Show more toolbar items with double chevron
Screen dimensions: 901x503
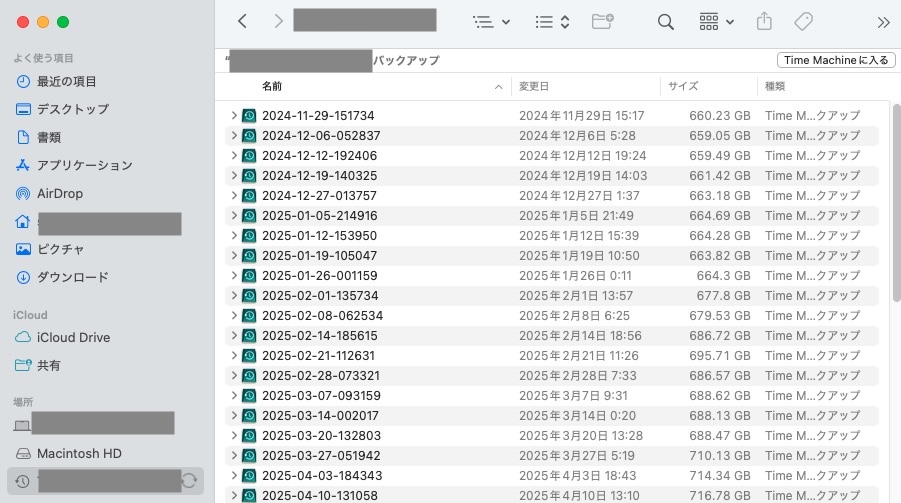pyautogui.click(x=883, y=21)
